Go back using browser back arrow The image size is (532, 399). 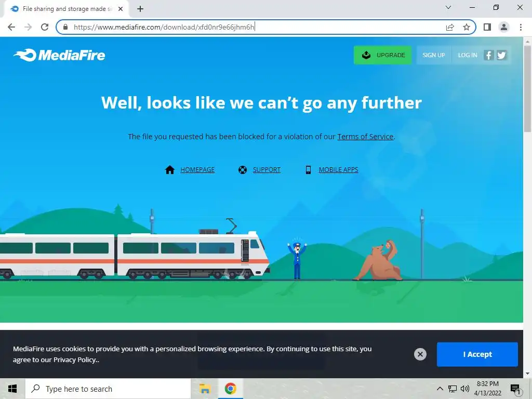(11, 27)
